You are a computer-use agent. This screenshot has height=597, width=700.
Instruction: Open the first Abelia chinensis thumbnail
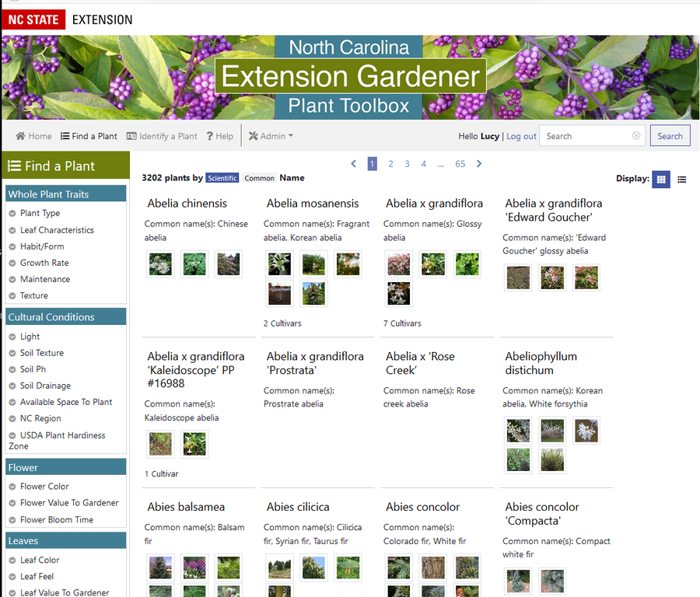[x=160, y=264]
